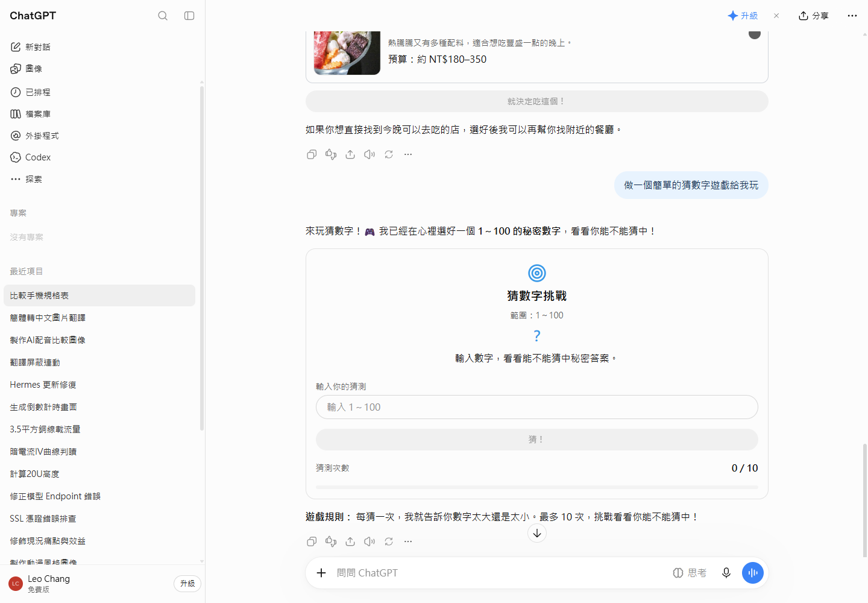This screenshot has height=603, width=868.
Task: Collapse the sidebar with the panel icon
Action: pyautogui.click(x=189, y=16)
